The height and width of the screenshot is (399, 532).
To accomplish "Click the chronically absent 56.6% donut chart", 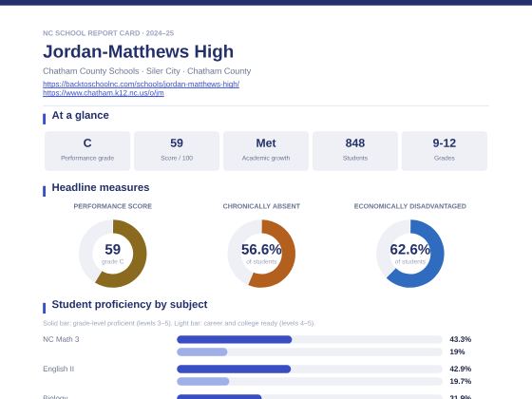I will [x=261, y=254].
